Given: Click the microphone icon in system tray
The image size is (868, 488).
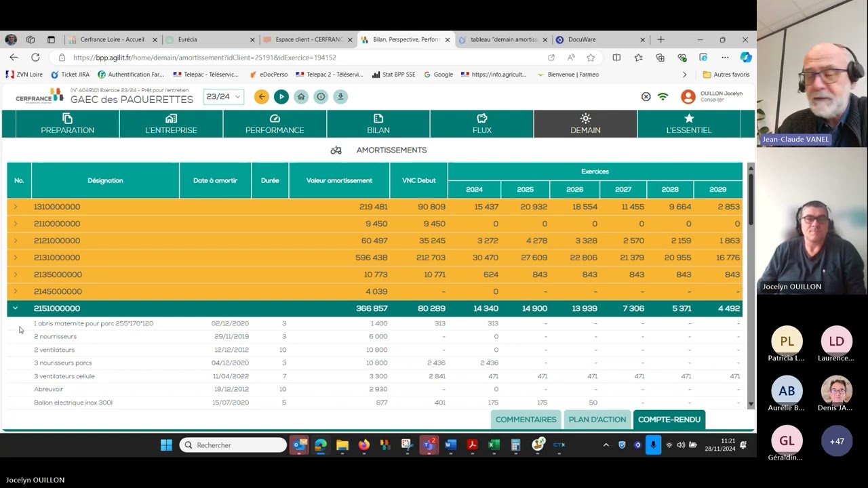Looking at the screenshot, I should point(653,445).
